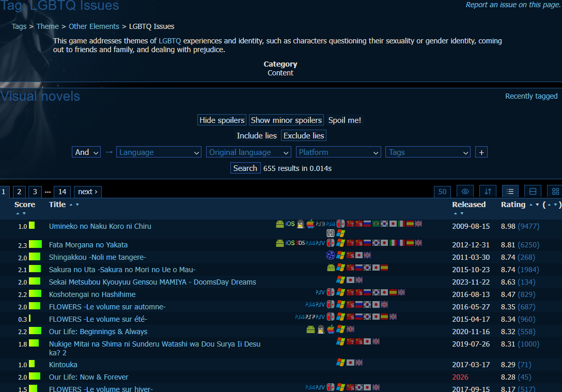
Task: Go to page 2 of results
Action: pyautogui.click(x=19, y=192)
